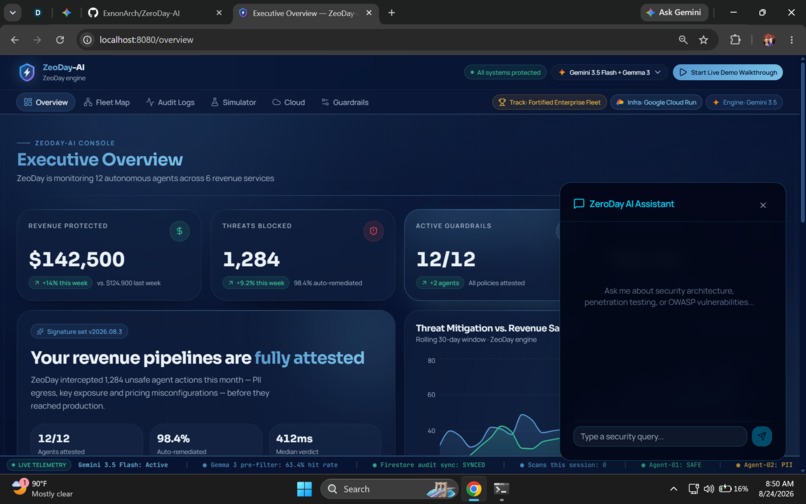The height and width of the screenshot is (504, 806).
Task: Click the Engine: Gemini 3.5 badge
Action: coord(745,102)
